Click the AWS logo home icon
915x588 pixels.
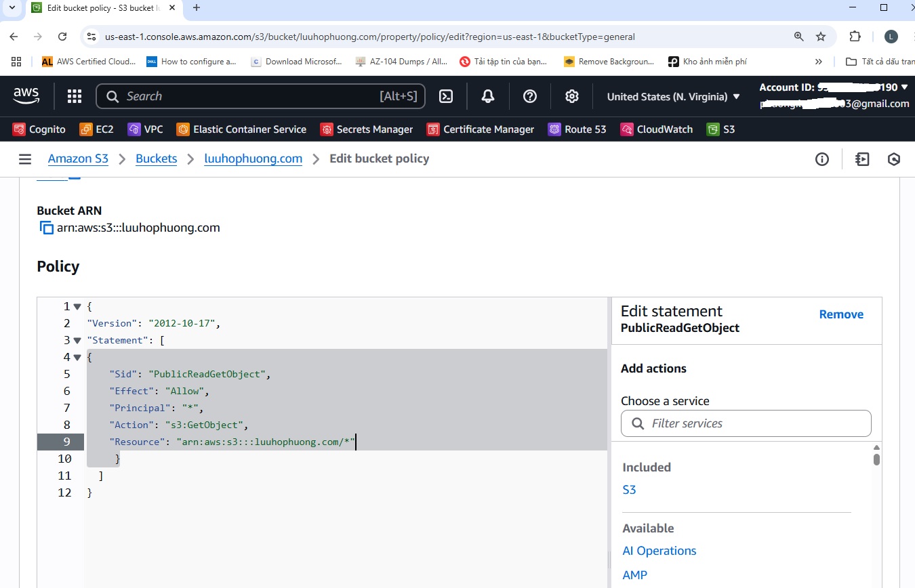point(26,96)
